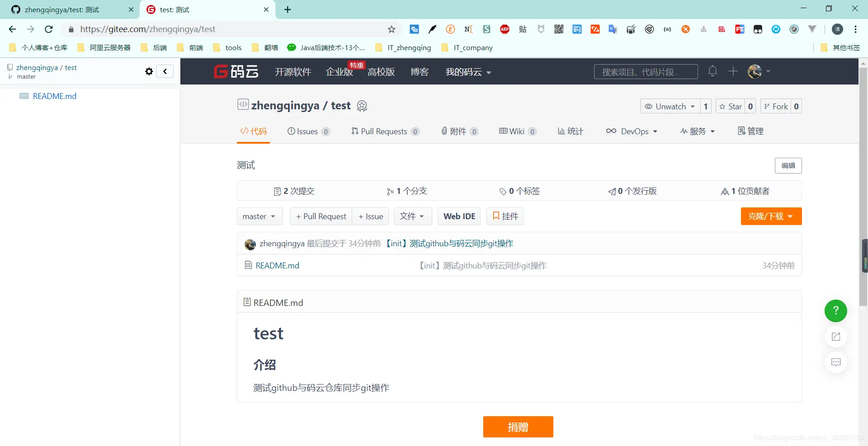Image resolution: width=868 pixels, height=446 pixels.
Task: Open the Pull Requests tab
Action: tap(385, 131)
